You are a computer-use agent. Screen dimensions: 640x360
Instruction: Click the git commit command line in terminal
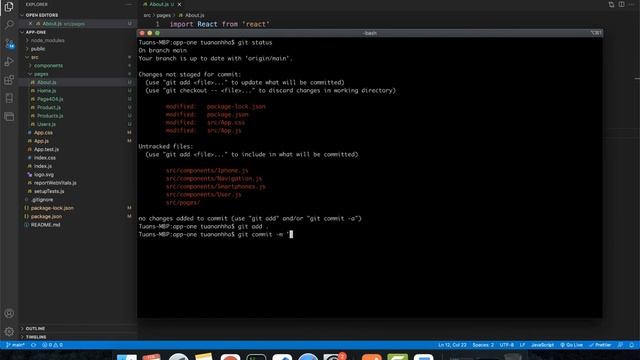216,235
